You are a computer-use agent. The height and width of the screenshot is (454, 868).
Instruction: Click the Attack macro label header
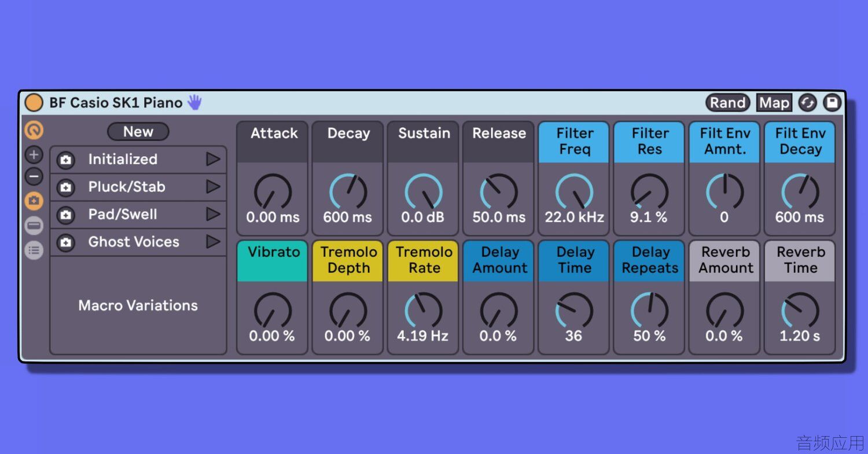pyautogui.click(x=273, y=142)
